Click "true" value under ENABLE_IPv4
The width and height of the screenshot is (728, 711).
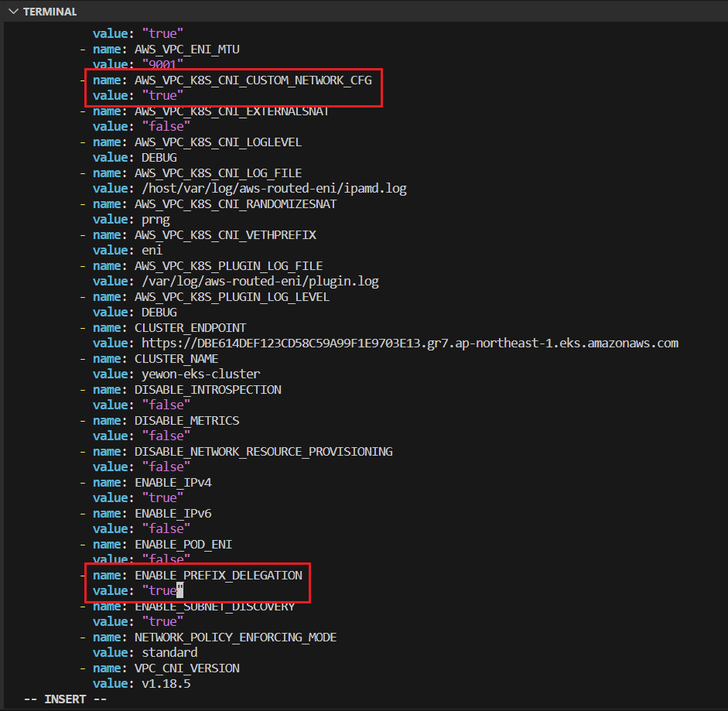[x=162, y=497]
